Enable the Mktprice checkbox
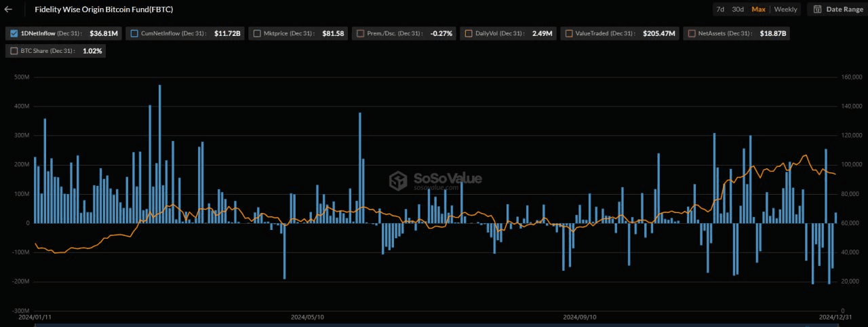Image resolution: width=868 pixels, height=327 pixels. (x=257, y=33)
